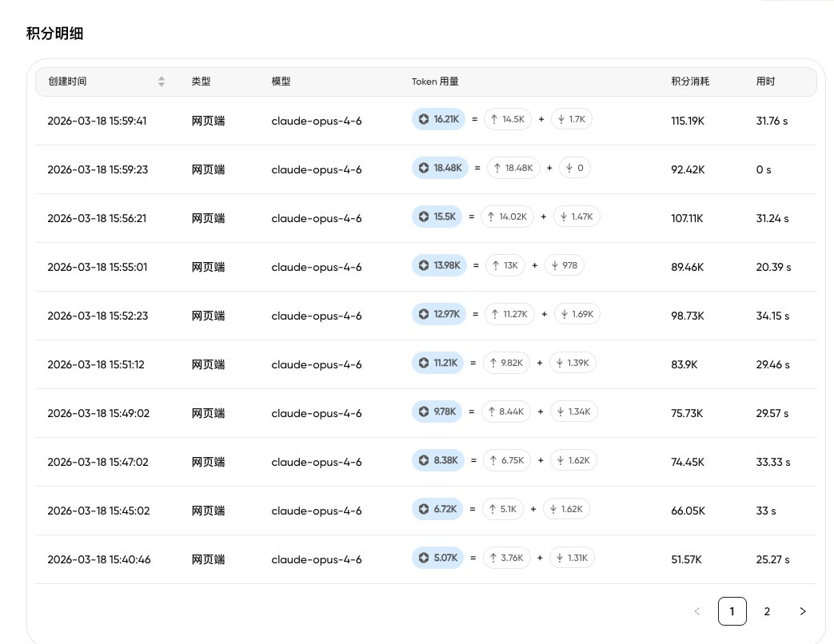834x644 pixels.
Task: Click the 25.27 s duration value
Action: [x=773, y=559]
